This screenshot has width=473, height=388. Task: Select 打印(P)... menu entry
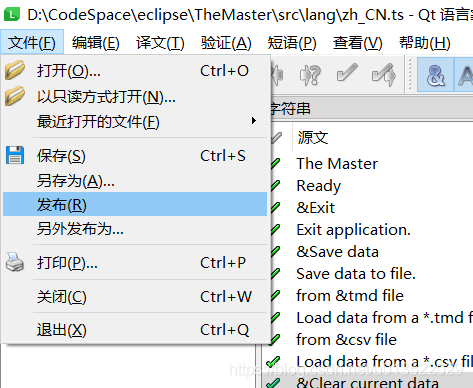[x=135, y=263]
